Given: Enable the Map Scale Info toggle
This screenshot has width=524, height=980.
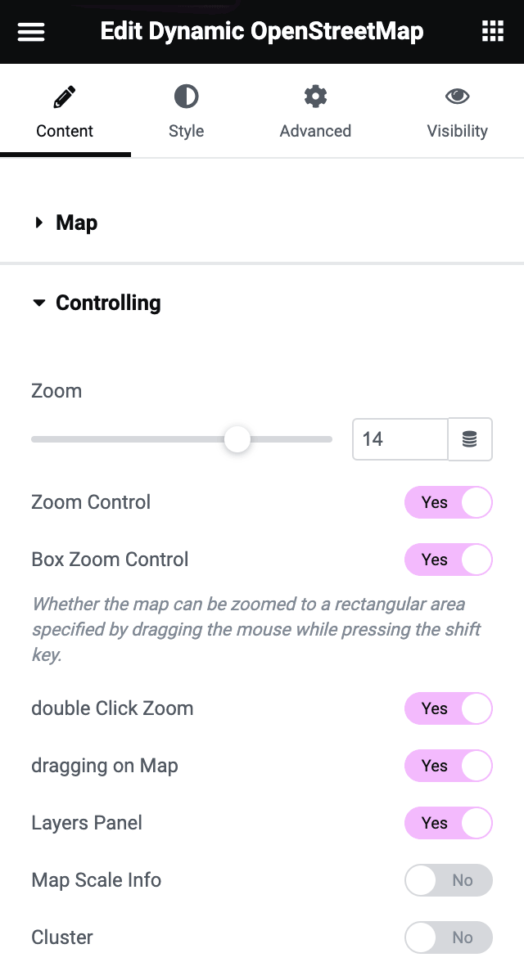Looking at the screenshot, I should (448, 880).
